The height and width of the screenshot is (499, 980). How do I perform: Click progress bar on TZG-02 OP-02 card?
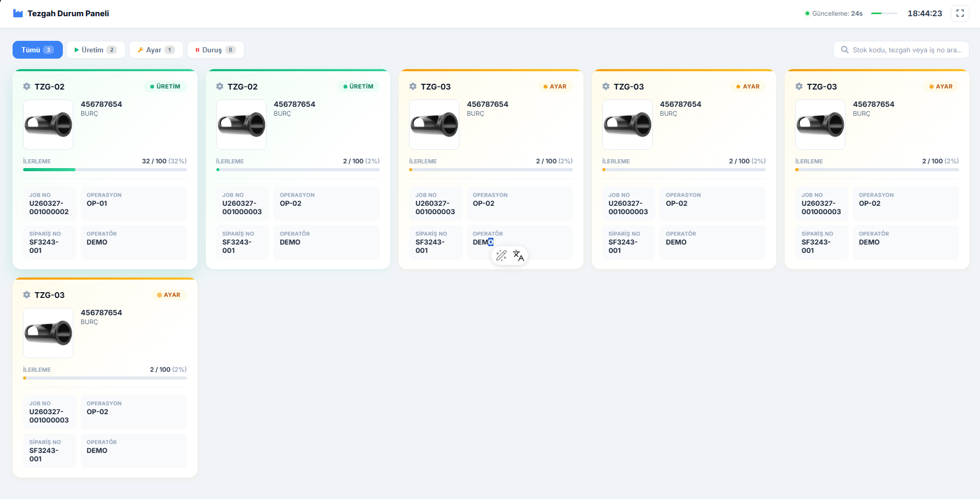298,170
